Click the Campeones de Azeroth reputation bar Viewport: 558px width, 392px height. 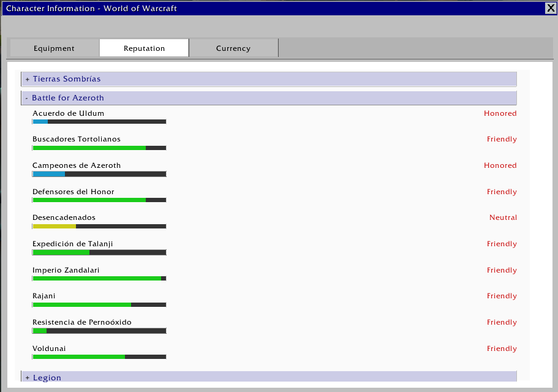(x=99, y=174)
